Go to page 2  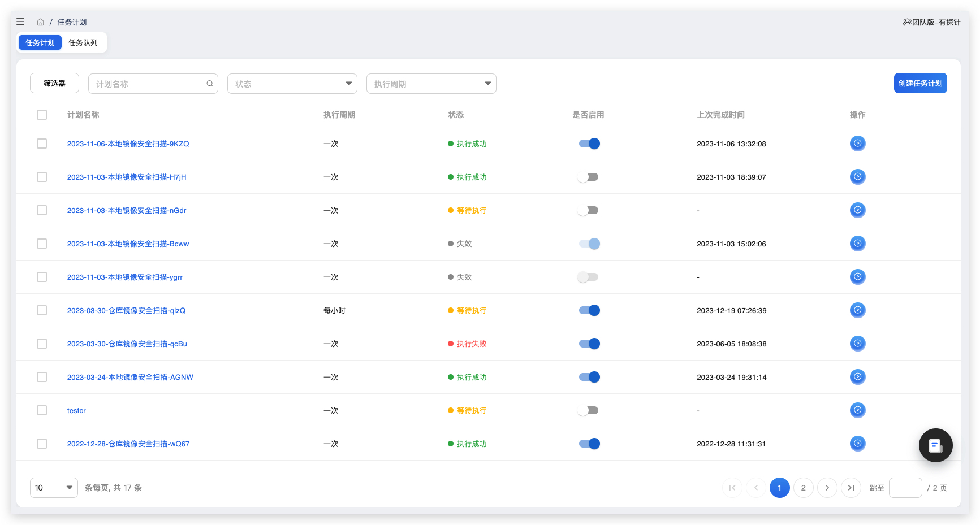tap(804, 488)
